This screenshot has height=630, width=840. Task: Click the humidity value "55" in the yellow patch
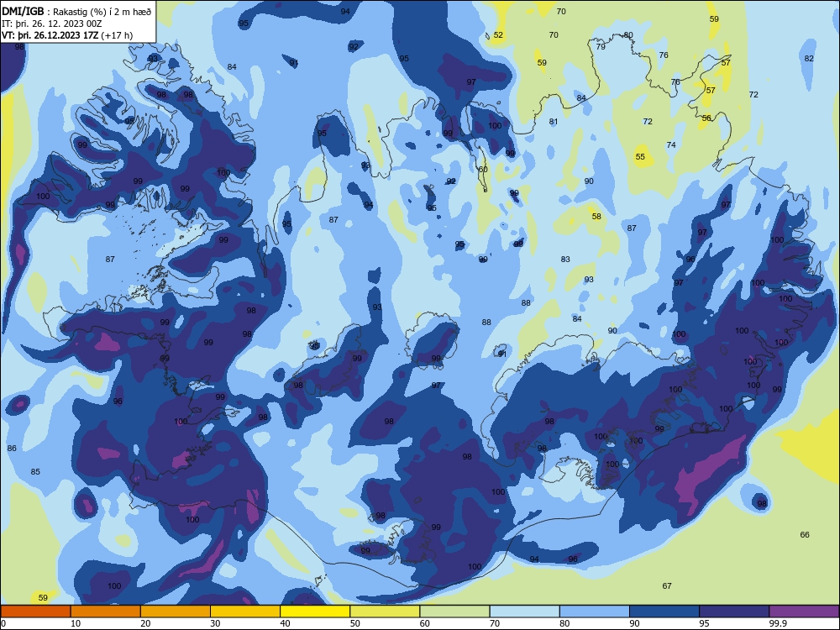point(640,157)
